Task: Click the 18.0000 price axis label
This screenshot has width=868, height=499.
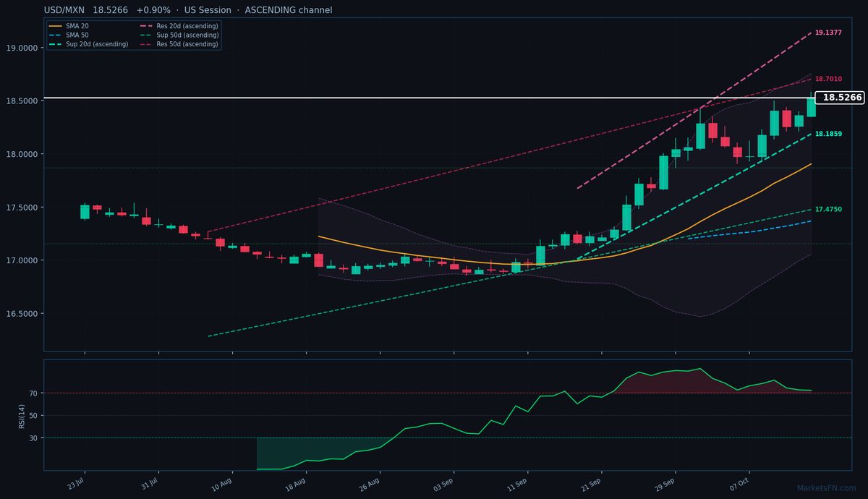Action: click(24, 155)
